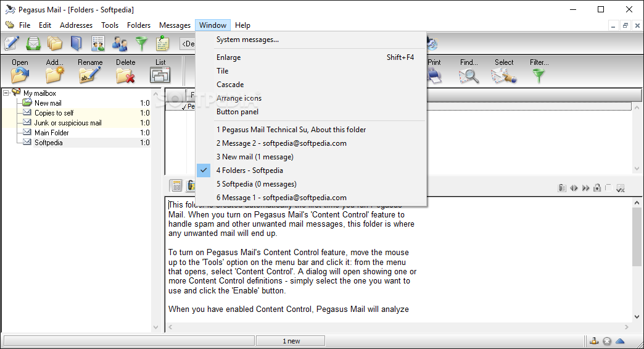Click the '1 new' status bar field
The width and height of the screenshot is (644, 349).
(291, 341)
